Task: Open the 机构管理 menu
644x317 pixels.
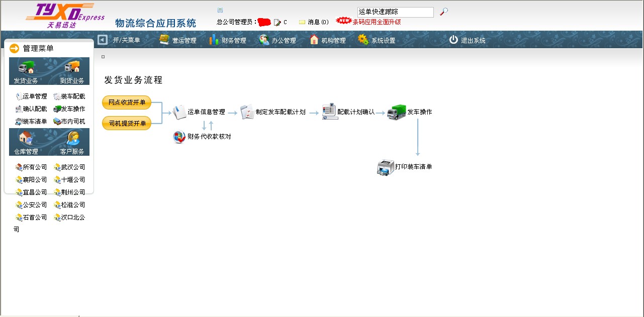Action: [328, 40]
